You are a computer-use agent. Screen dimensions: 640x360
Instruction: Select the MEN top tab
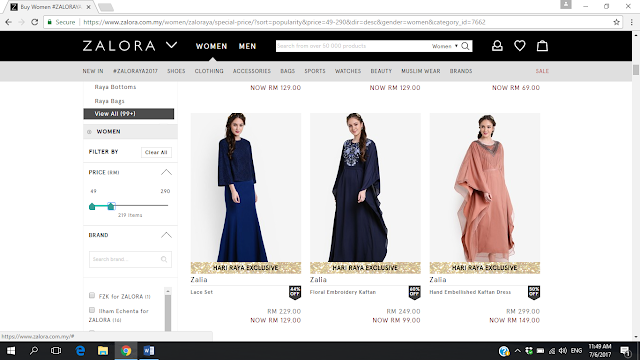(x=247, y=46)
